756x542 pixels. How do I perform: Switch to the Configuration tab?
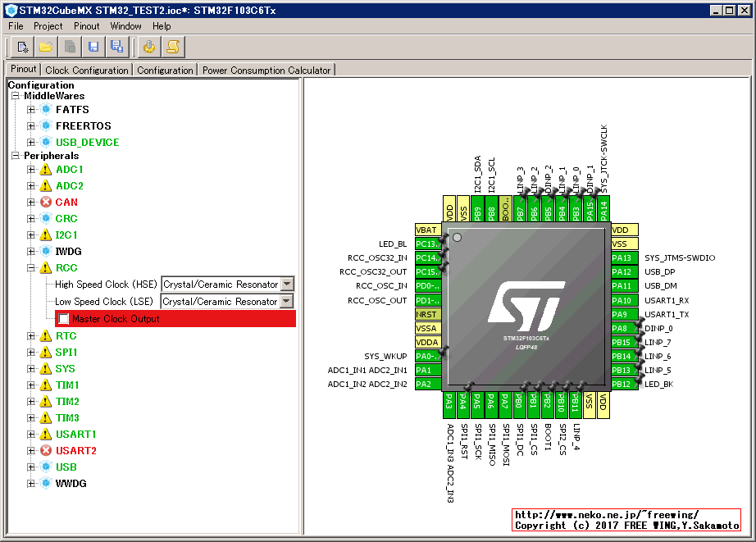click(x=165, y=70)
